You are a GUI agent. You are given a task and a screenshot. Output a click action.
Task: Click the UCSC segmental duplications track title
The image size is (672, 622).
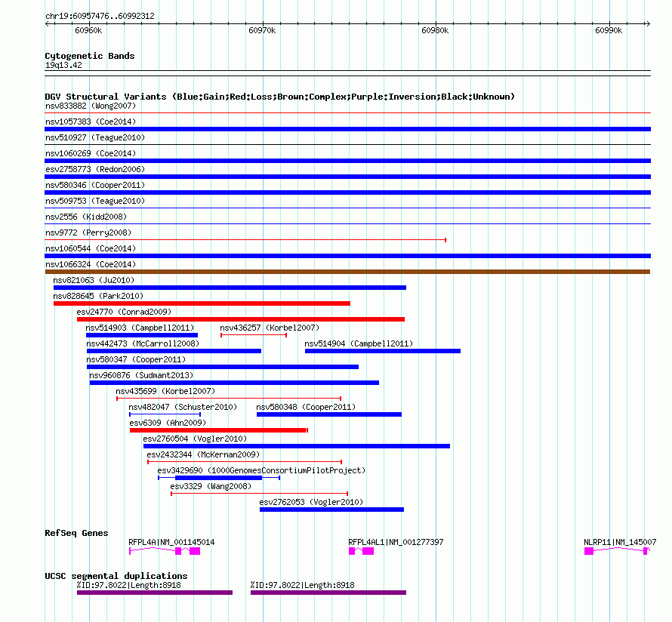[116, 576]
